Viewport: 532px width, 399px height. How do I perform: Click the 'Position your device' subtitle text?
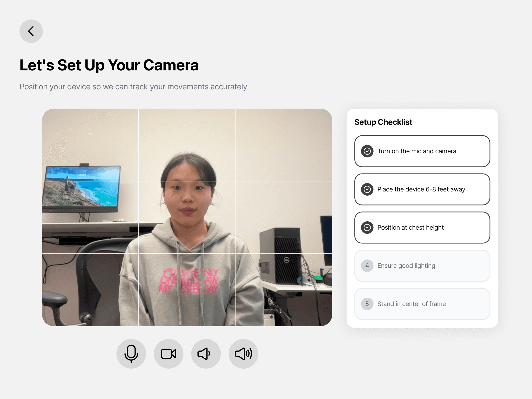[x=133, y=87]
